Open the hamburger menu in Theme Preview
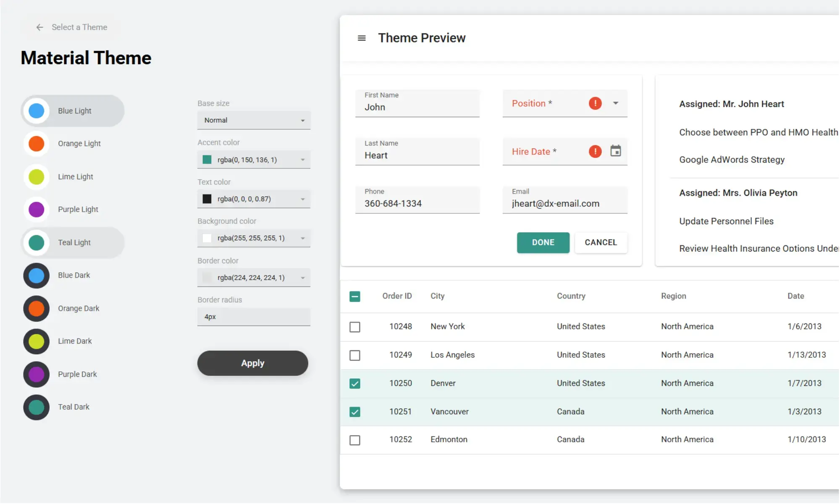 (x=361, y=38)
